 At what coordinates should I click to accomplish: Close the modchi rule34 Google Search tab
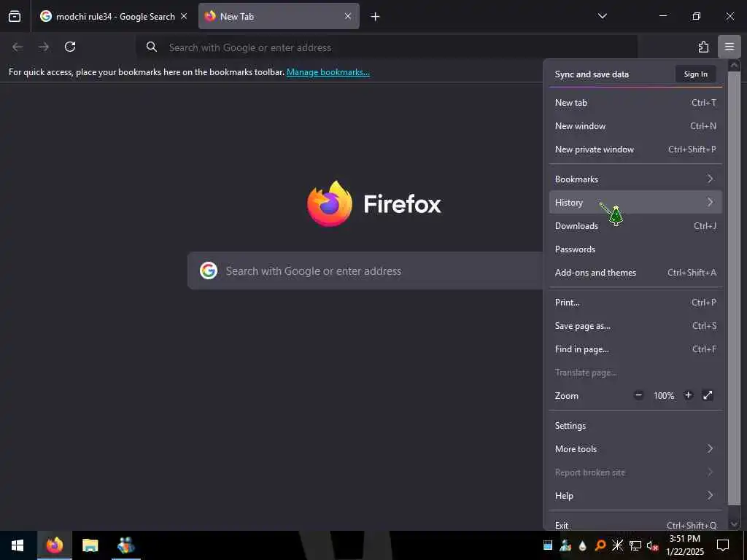point(184,16)
